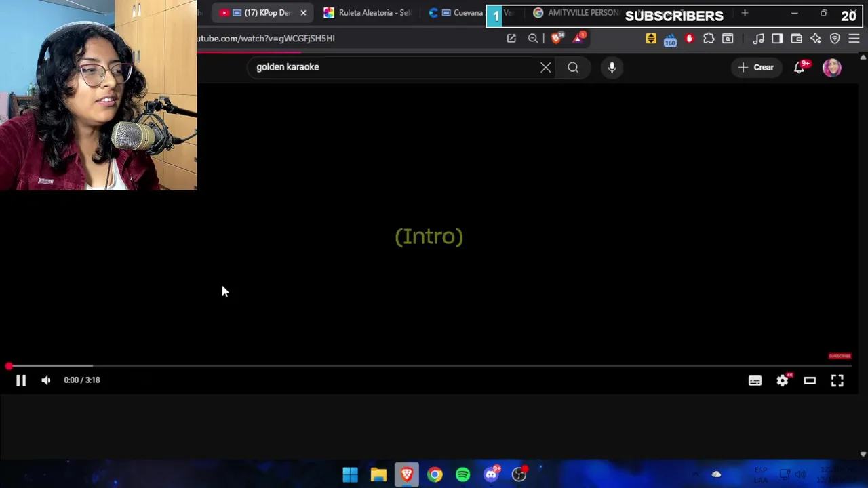Switch to the Ruleta Aleatoria tab
Viewport: 868px width, 488px height.
(x=368, y=13)
